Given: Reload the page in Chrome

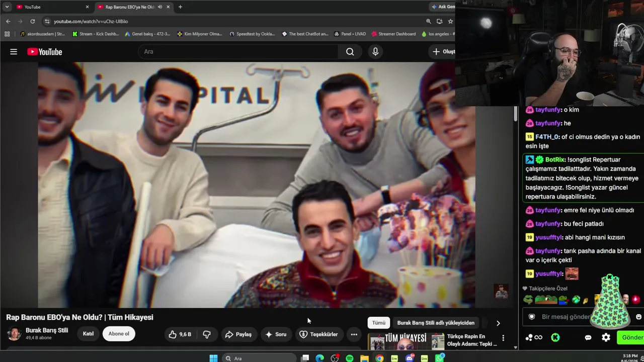Looking at the screenshot, I should tap(33, 21).
